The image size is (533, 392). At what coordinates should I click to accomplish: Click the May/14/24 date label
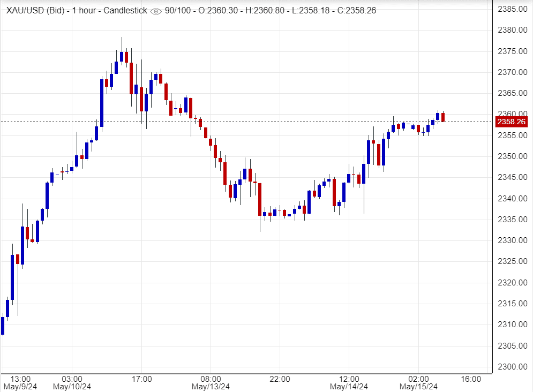point(349,387)
